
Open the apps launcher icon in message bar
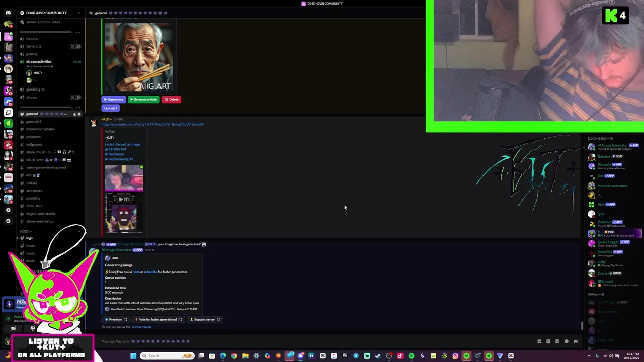coord(576,341)
